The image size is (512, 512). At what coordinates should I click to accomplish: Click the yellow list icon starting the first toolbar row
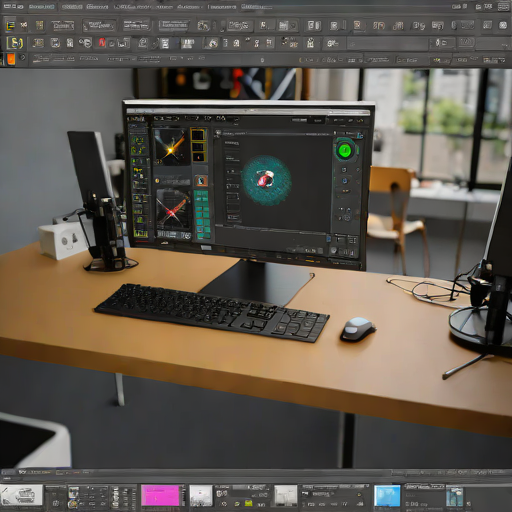pyautogui.click(x=11, y=25)
